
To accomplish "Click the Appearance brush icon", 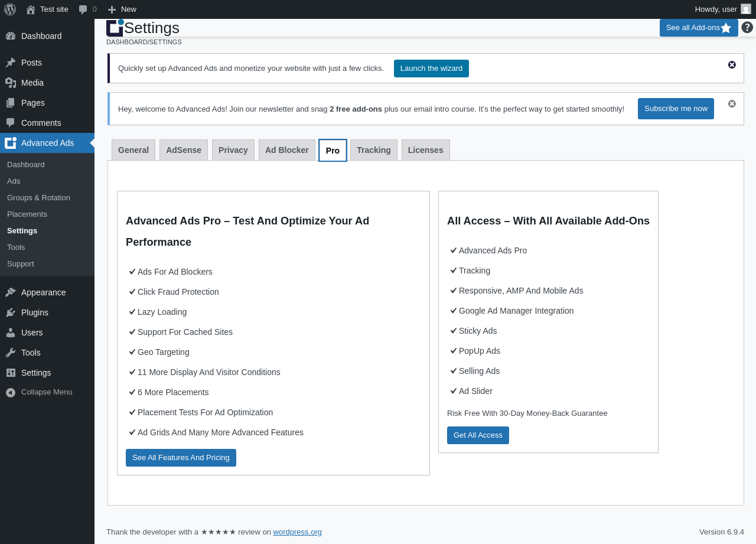I will pyautogui.click(x=11, y=292).
